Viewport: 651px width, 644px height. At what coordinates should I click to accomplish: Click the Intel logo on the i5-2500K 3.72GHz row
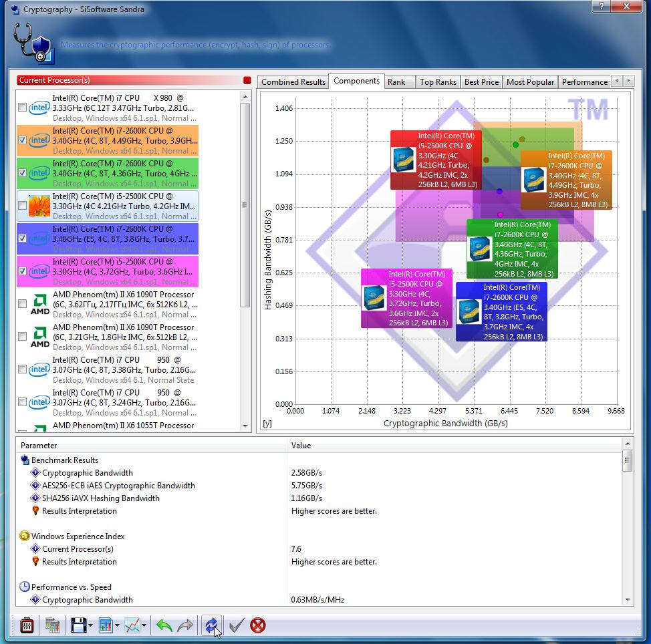pyautogui.click(x=39, y=271)
